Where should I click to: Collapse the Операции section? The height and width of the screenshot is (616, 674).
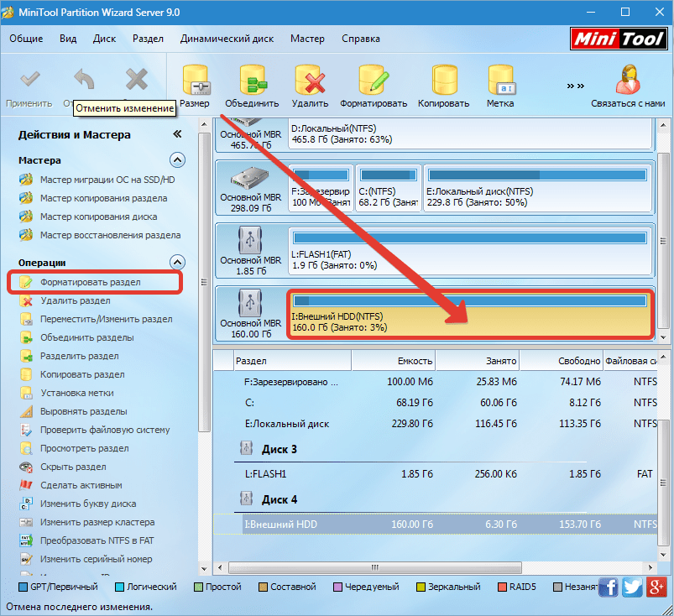pyautogui.click(x=177, y=262)
